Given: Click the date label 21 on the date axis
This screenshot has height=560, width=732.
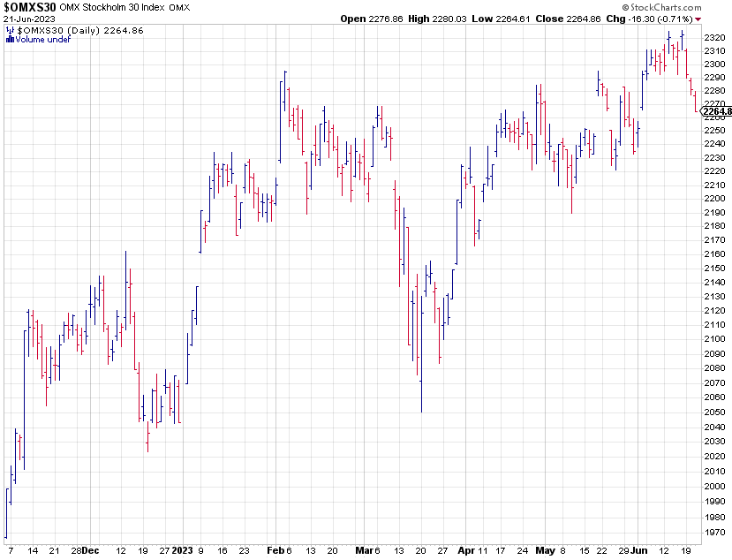Looking at the screenshot, I should 55,550.
